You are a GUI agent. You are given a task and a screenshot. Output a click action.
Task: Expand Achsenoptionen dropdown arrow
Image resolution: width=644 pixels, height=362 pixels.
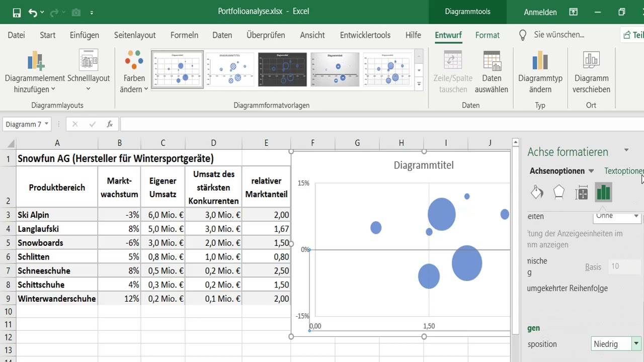click(591, 171)
